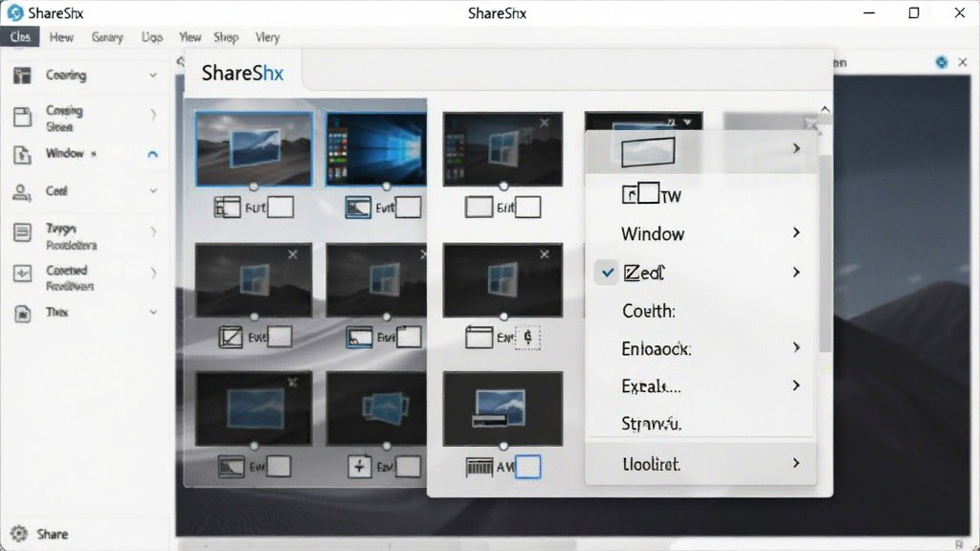Open the Exeals... submenu
The height and width of the screenshot is (551, 980).
click(x=702, y=386)
